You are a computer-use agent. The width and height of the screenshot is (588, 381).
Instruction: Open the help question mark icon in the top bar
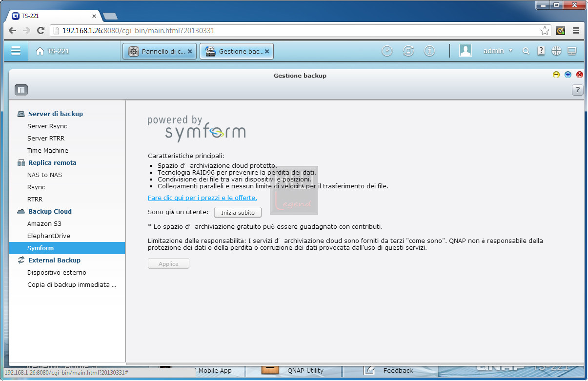pyautogui.click(x=541, y=51)
